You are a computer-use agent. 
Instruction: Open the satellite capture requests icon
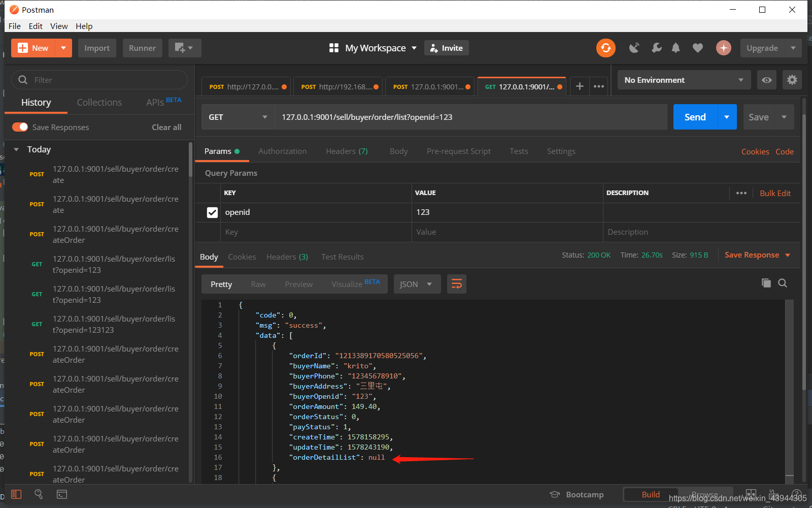[x=634, y=48]
